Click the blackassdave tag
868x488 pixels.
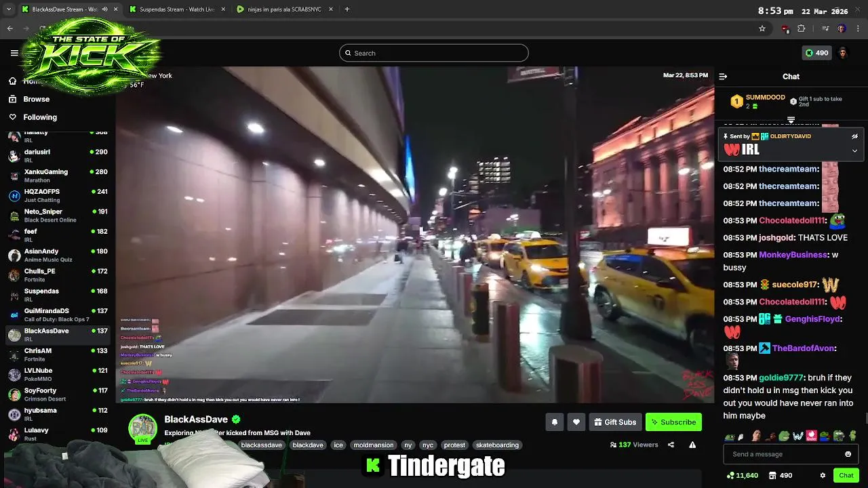click(262, 445)
